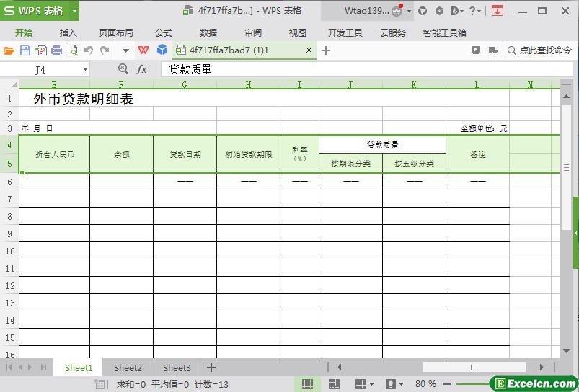579x392 pixels.
Task: Add a new sheet with plus button
Action: [x=211, y=367]
